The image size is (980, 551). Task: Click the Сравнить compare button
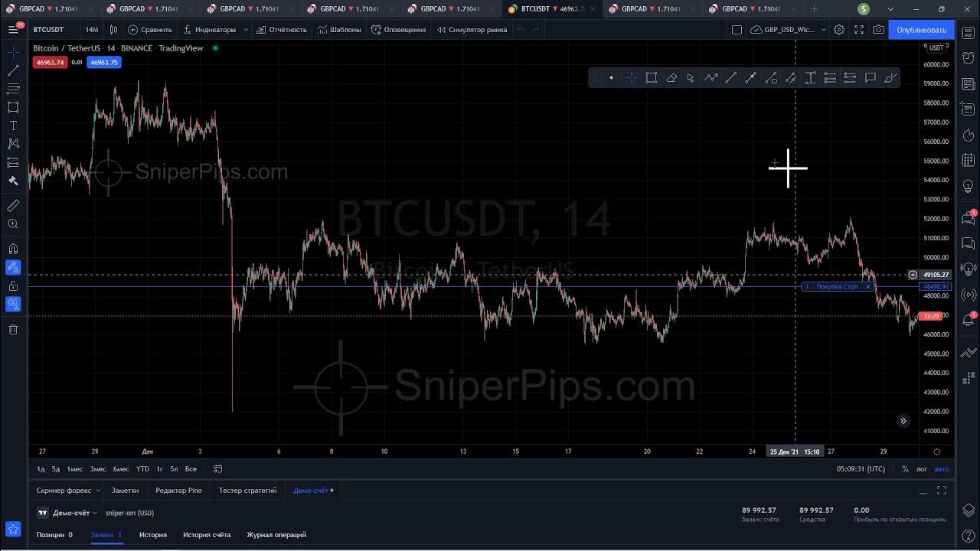[150, 30]
